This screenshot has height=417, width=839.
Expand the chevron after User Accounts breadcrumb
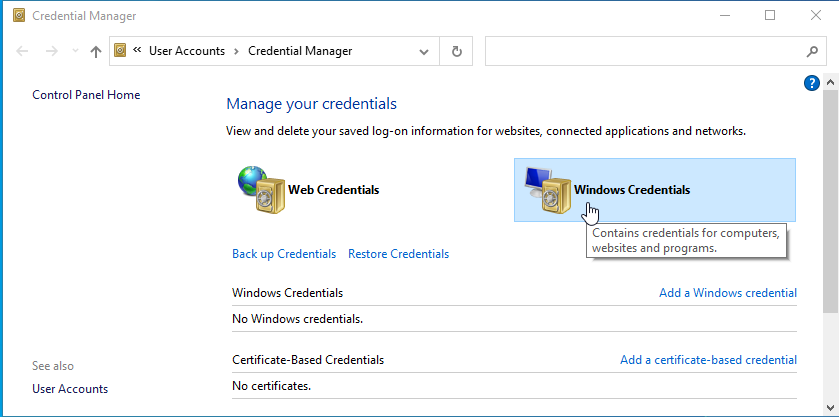click(236, 51)
